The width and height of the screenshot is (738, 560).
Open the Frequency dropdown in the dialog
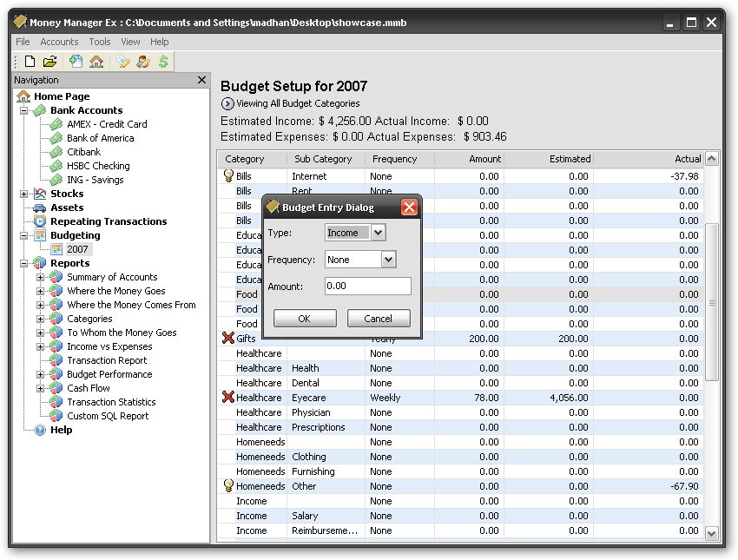388,260
